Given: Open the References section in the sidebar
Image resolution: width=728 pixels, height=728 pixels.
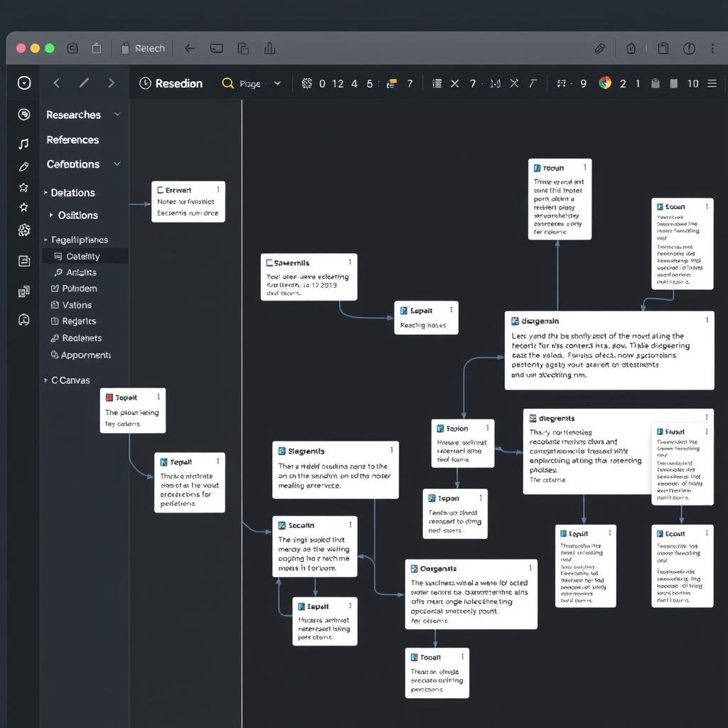Looking at the screenshot, I should click(72, 139).
